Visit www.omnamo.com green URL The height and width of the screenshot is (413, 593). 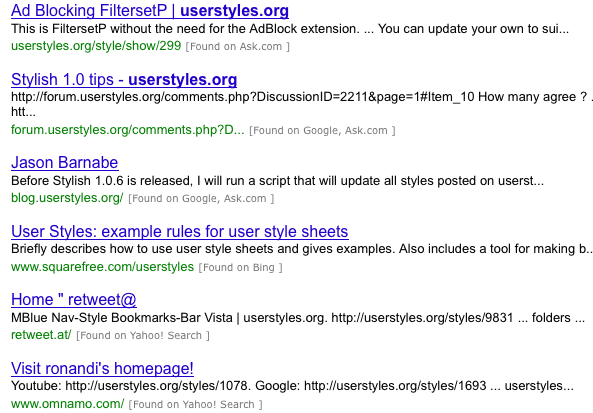(67, 404)
